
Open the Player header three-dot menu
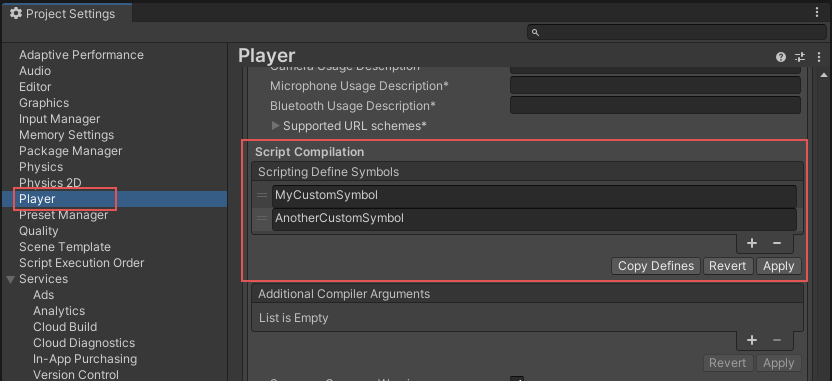pyautogui.click(x=819, y=57)
